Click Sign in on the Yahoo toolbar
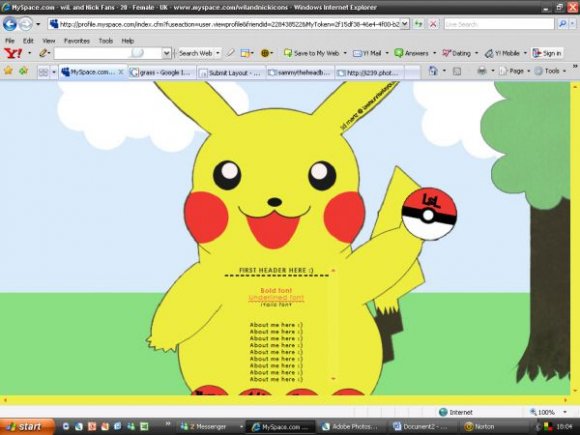Image resolution: width=580 pixels, height=435 pixels. [547, 53]
